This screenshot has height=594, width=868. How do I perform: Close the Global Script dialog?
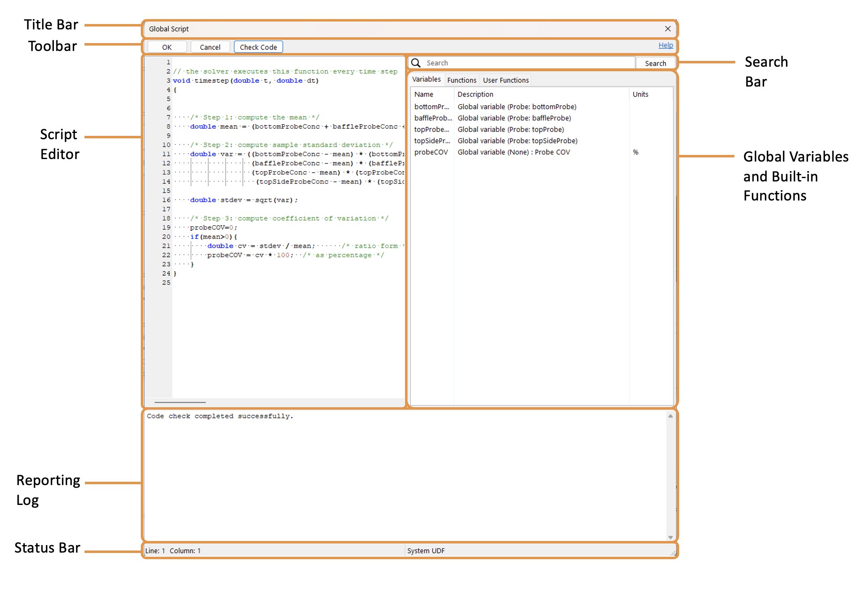pyautogui.click(x=668, y=29)
